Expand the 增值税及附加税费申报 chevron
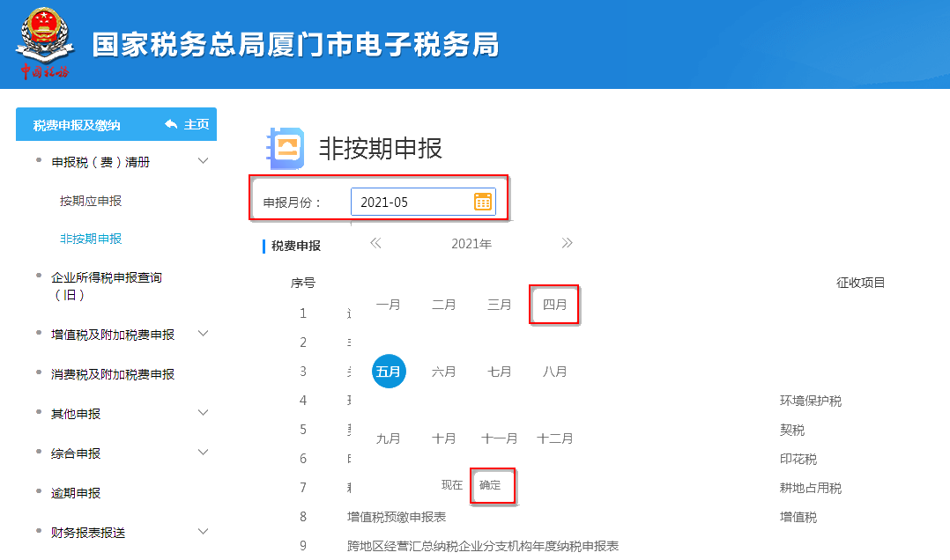This screenshot has width=950, height=560. [x=204, y=334]
